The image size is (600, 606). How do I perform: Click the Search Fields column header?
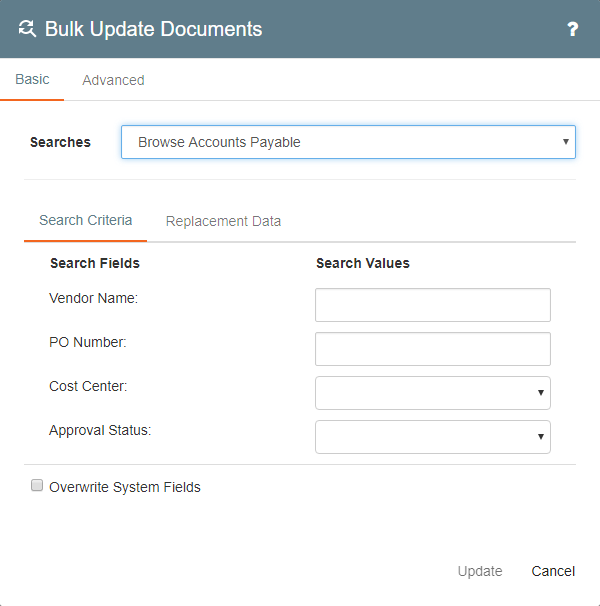94,263
